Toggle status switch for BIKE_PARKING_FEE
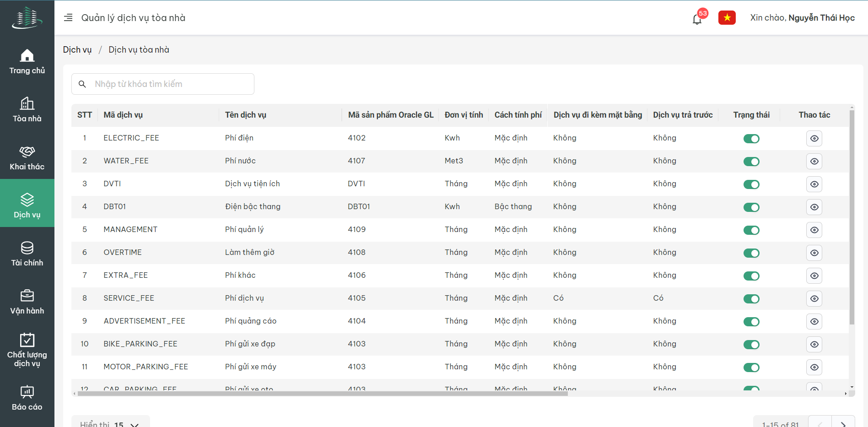 click(x=751, y=345)
